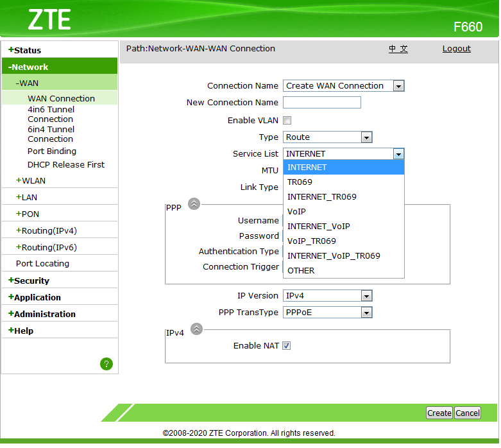501x448 pixels.
Task: Open 4in6 Tunnel Connection page
Action: pyautogui.click(x=51, y=114)
